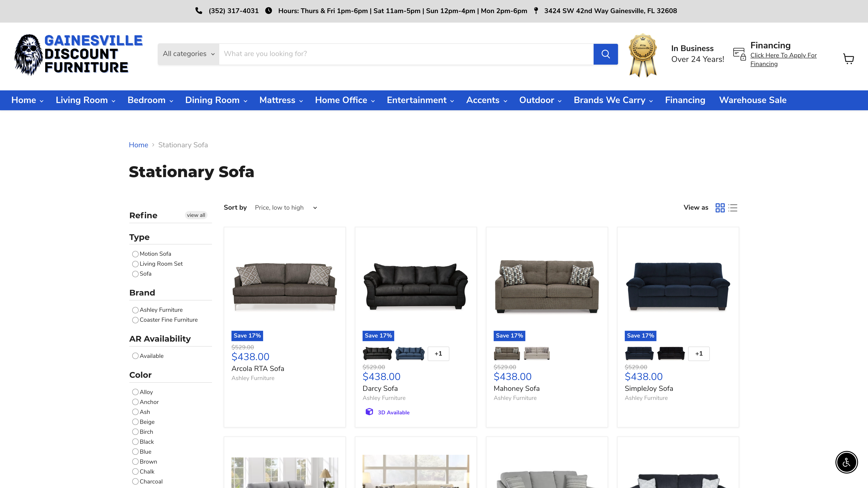This screenshot has width=868, height=488.
Task: Open Click Here To Apply For Financing
Action: coord(783,59)
